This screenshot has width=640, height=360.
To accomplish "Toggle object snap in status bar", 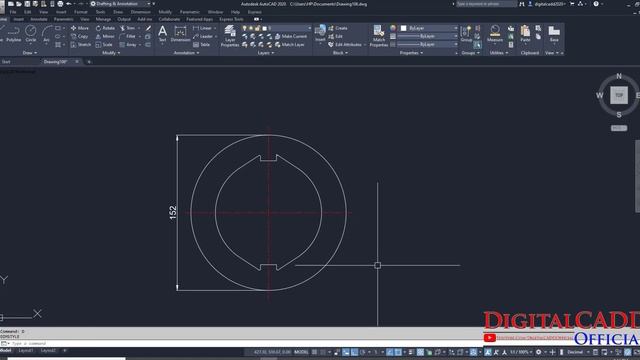I will (x=398, y=352).
